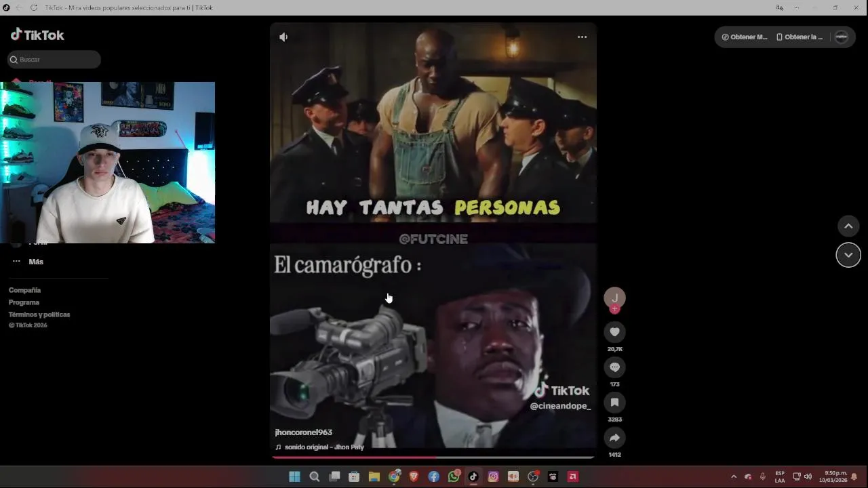
Task: Switch the ESP LAA input language
Action: click(780, 477)
